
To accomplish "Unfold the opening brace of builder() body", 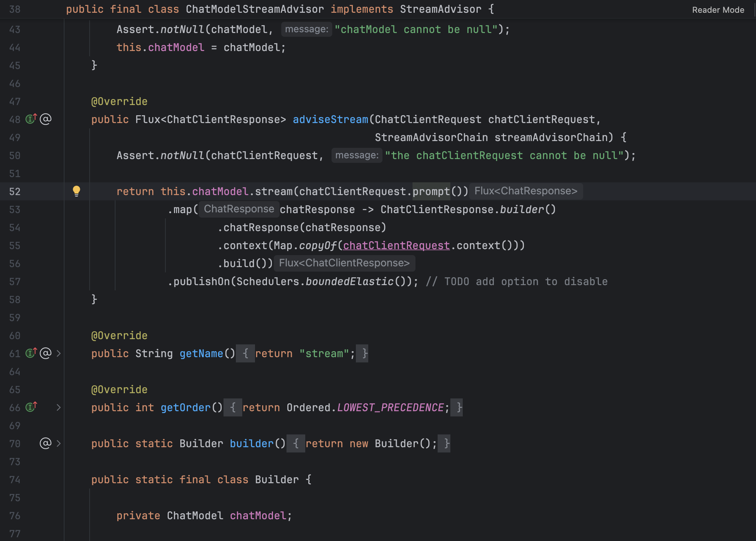I will pos(296,443).
